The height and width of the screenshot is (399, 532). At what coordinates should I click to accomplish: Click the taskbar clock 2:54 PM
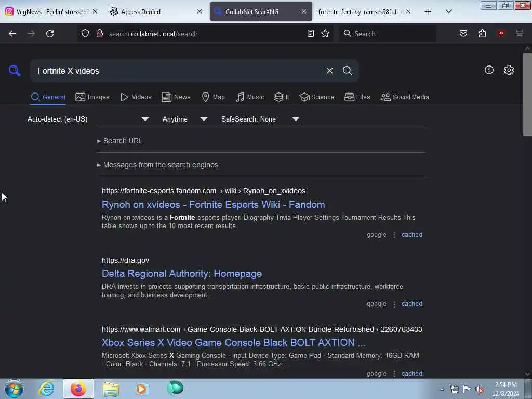[x=506, y=389]
